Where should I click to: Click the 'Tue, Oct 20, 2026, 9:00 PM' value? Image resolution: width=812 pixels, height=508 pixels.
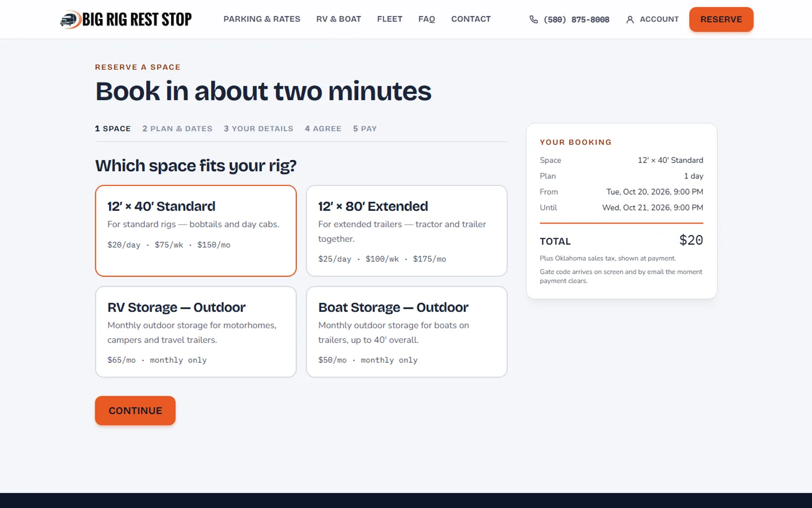tap(655, 192)
